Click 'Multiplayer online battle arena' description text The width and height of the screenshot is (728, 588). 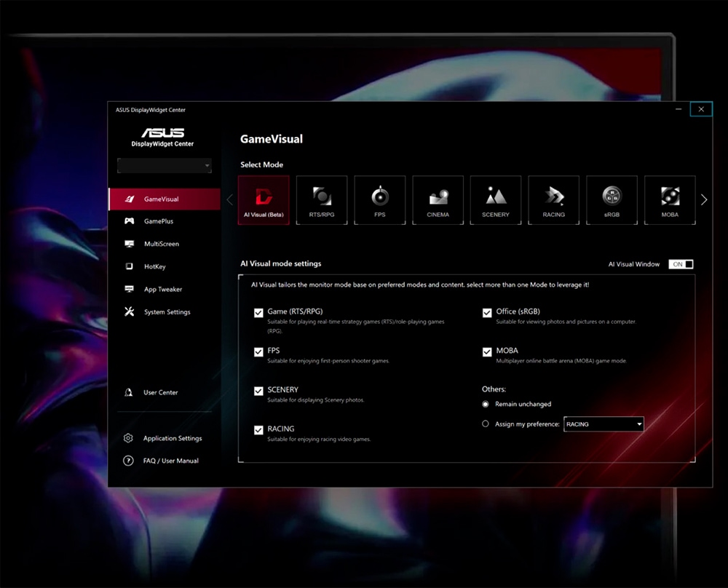561,361
